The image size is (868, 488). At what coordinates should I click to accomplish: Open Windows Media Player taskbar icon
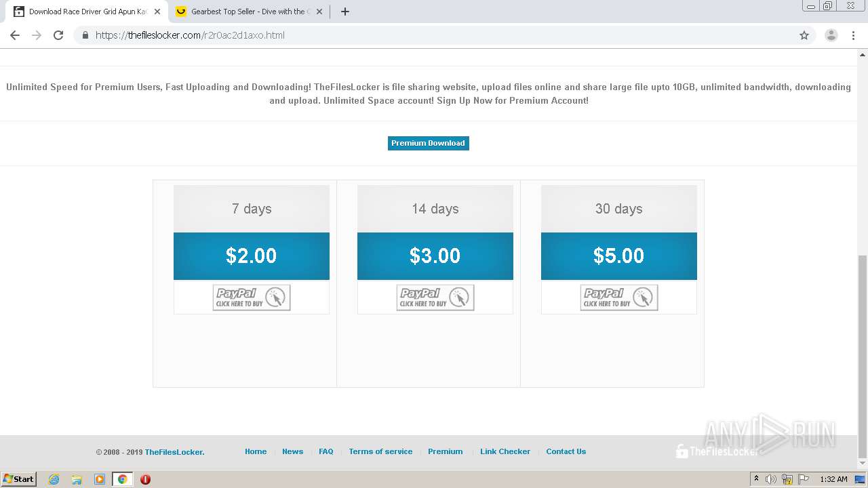pyautogui.click(x=100, y=479)
